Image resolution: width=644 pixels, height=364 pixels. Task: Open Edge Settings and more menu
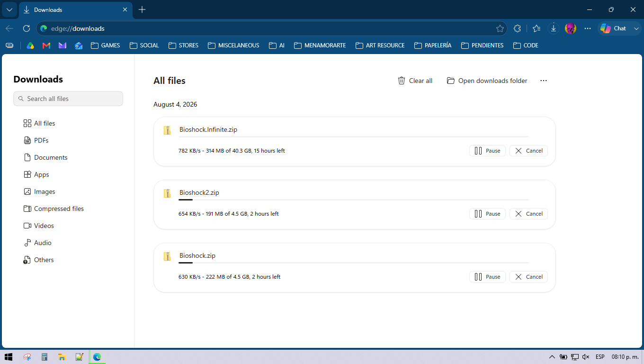pyautogui.click(x=588, y=28)
